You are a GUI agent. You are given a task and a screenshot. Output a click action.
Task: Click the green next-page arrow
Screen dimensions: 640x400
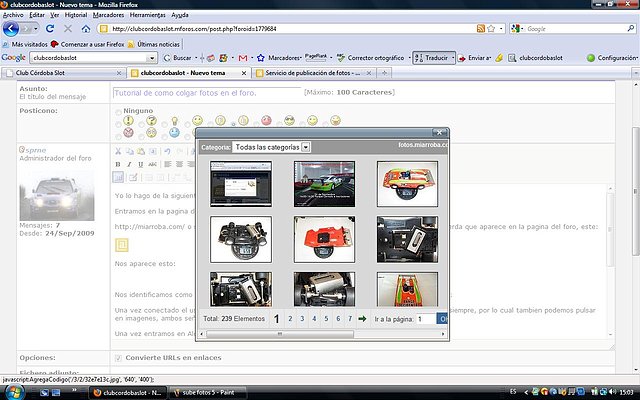(x=362, y=319)
